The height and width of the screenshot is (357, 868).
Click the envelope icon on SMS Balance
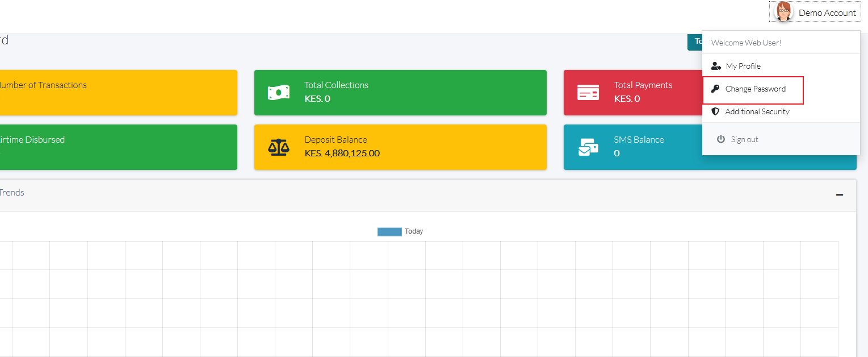pyautogui.click(x=588, y=147)
